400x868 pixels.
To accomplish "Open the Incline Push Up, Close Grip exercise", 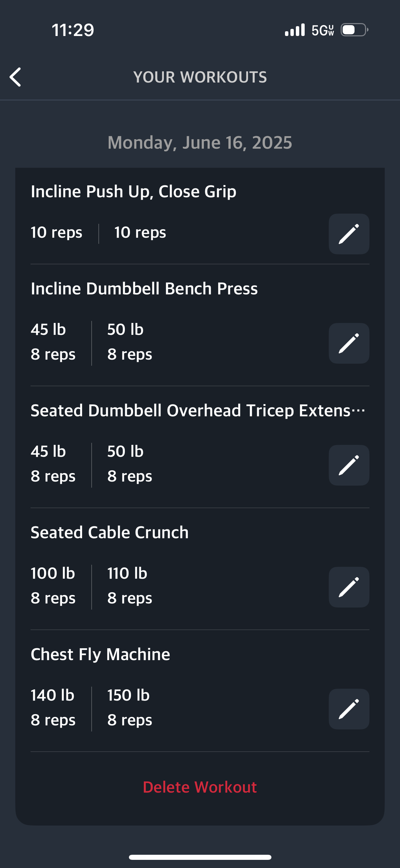I will pyautogui.click(x=133, y=192).
